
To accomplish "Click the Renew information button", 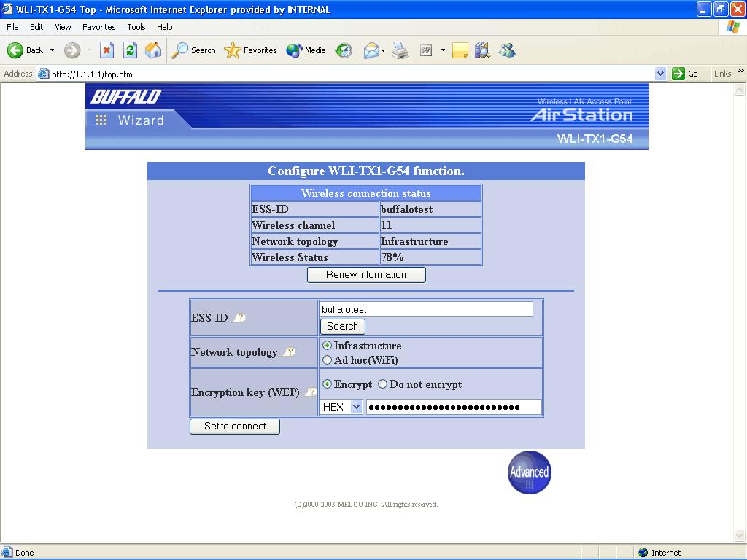I will point(366,275).
